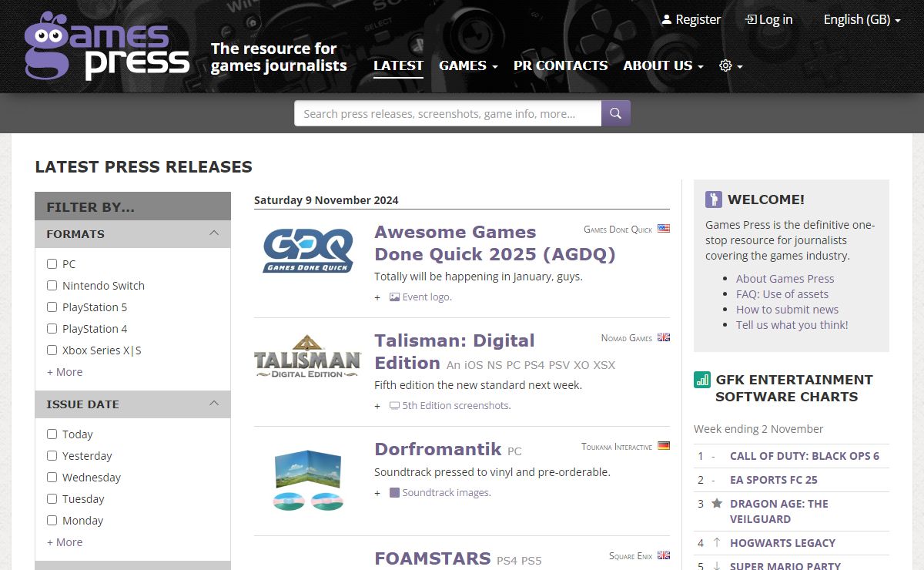Click the Talisman logo thumbnail
The height and width of the screenshot is (570, 924).
coord(308,357)
